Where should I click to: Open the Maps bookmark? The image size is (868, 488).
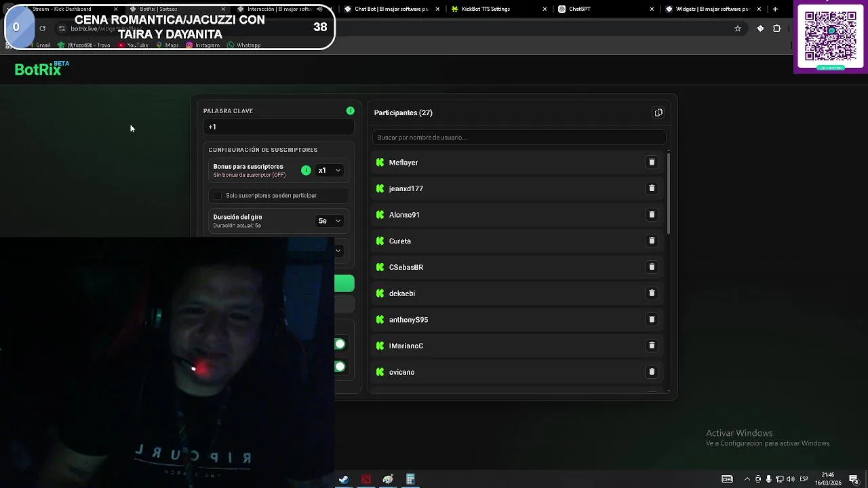coord(167,45)
